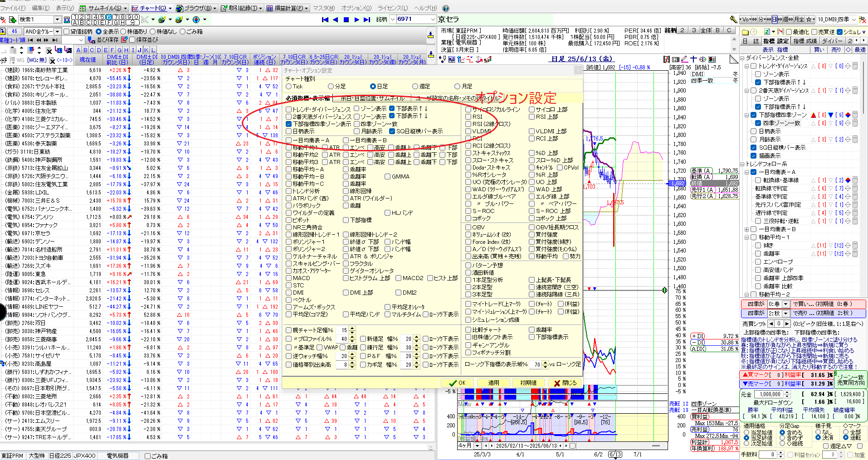Click the OK button in the option dialog
Viewport: 868px width, 460px height.
(458, 383)
